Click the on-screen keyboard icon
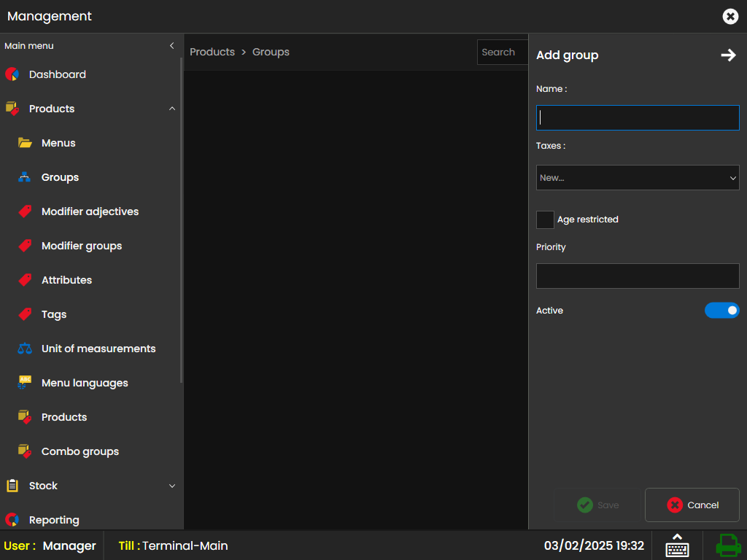 pyautogui.click(x=677, y=545)
